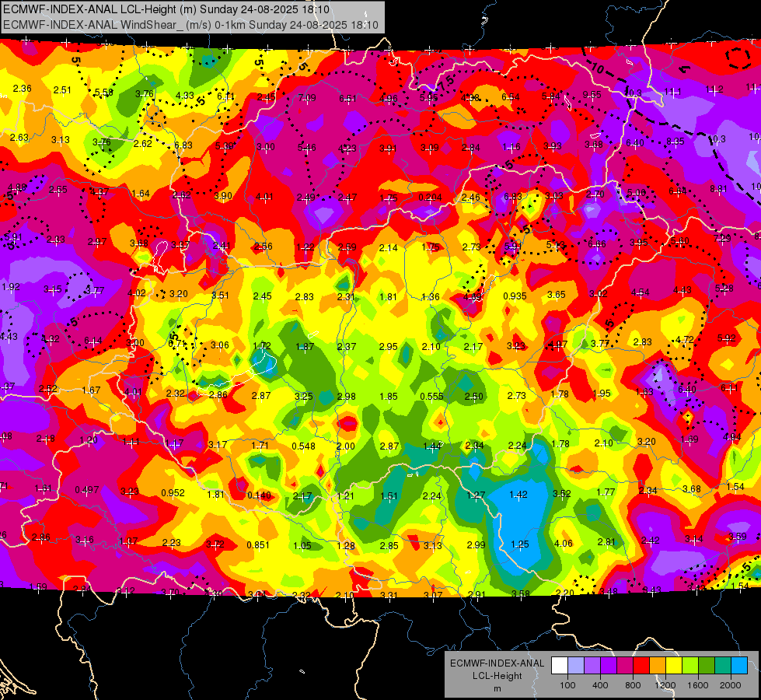Click "ECMWF-INDEX-ANAL" text inside the legend box
Screen dimensions: 761x700
[x=497, y=663]
